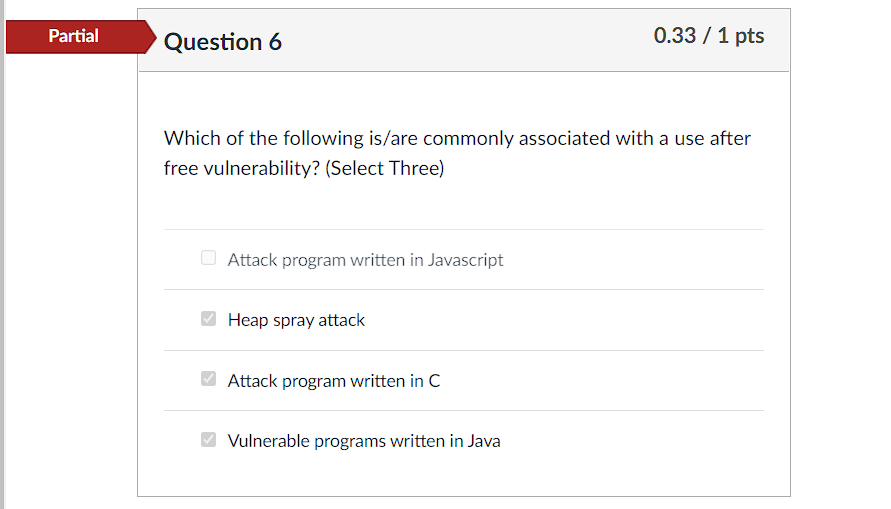Select the Question 6 heading

pyautogui.click(x=222, y=41)
